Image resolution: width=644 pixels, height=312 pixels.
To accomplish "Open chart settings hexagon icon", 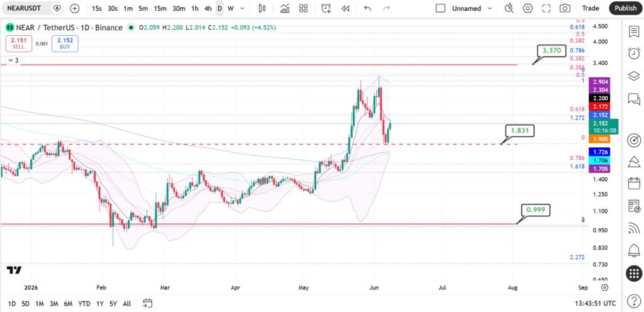I will click(x=528, y=8).
